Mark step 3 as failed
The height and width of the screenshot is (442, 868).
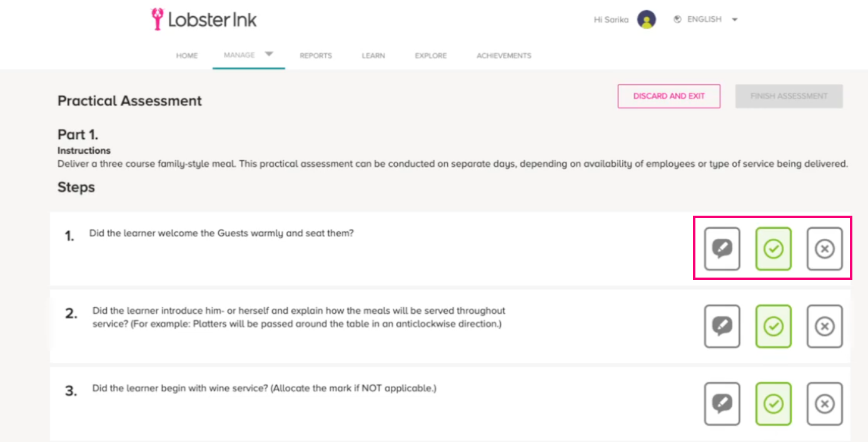[825, 404]
